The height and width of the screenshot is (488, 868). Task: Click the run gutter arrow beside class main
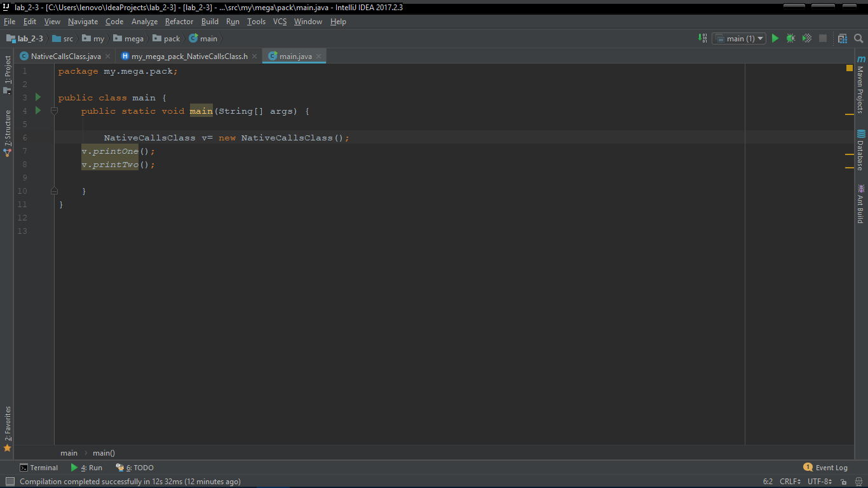(x=38, y=97)
